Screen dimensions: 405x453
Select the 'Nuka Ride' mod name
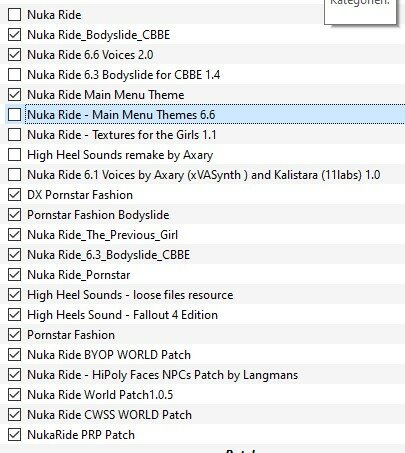[54, 15]
